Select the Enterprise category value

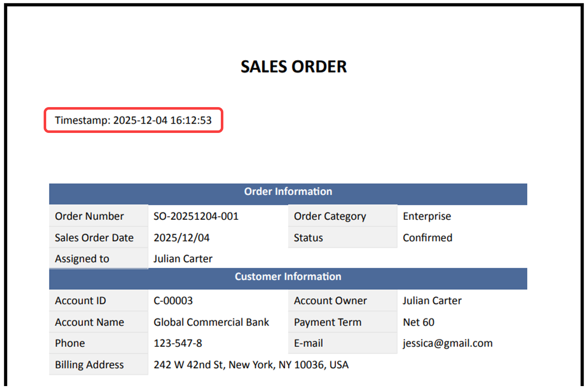coord(427,216)
